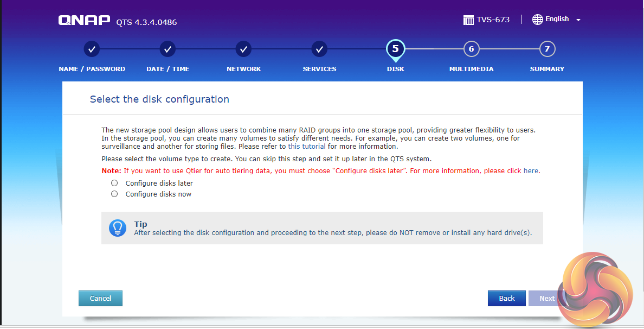Click the lightbulb Tip icon
Image resolution: width=644 pixels, height=329 pixels.
[x=118, y=228]
